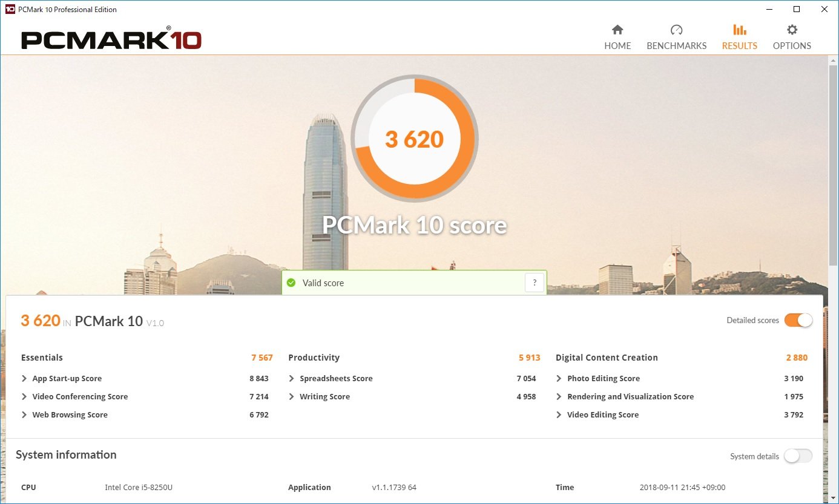Screen dimensions: 839x504
Task: Click the time value 2018-09-11 21:45
Action: 682,488
